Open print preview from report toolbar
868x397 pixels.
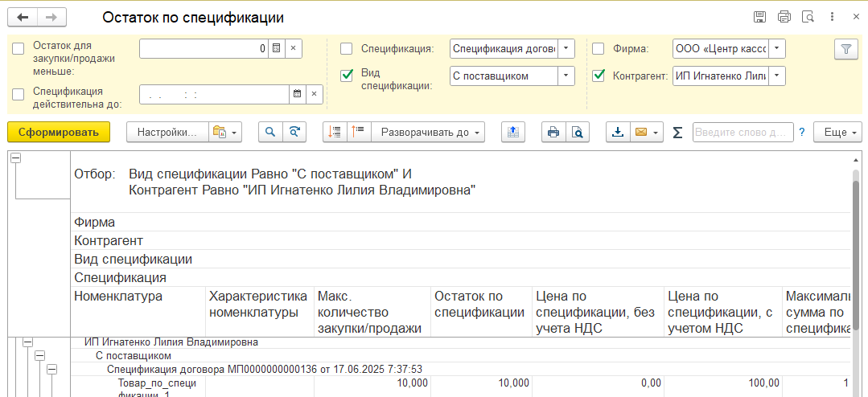pos(577,133)
